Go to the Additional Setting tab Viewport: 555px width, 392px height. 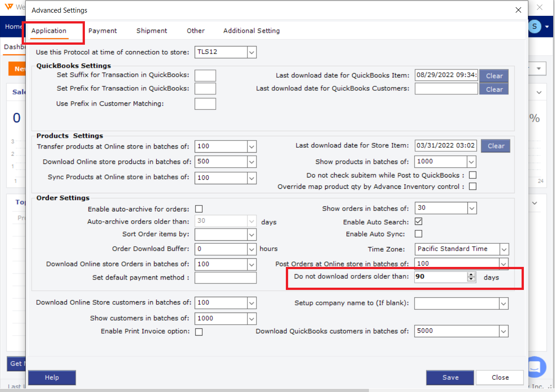point(252,31)
